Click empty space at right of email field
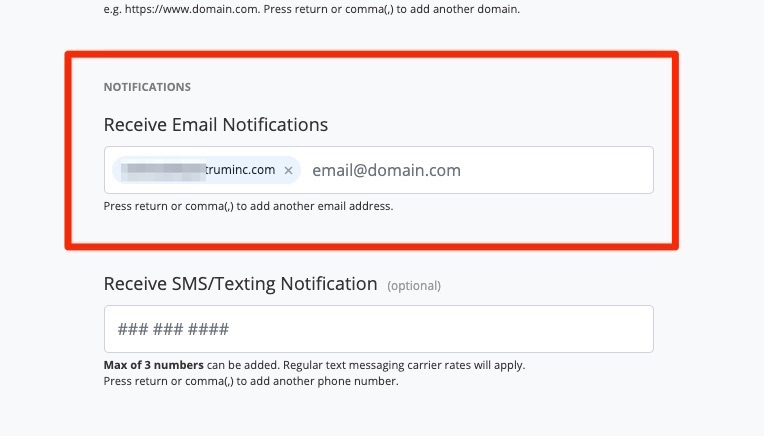This screenshot has height=436, width=764. pyautogui.click(x=580, y=171)
